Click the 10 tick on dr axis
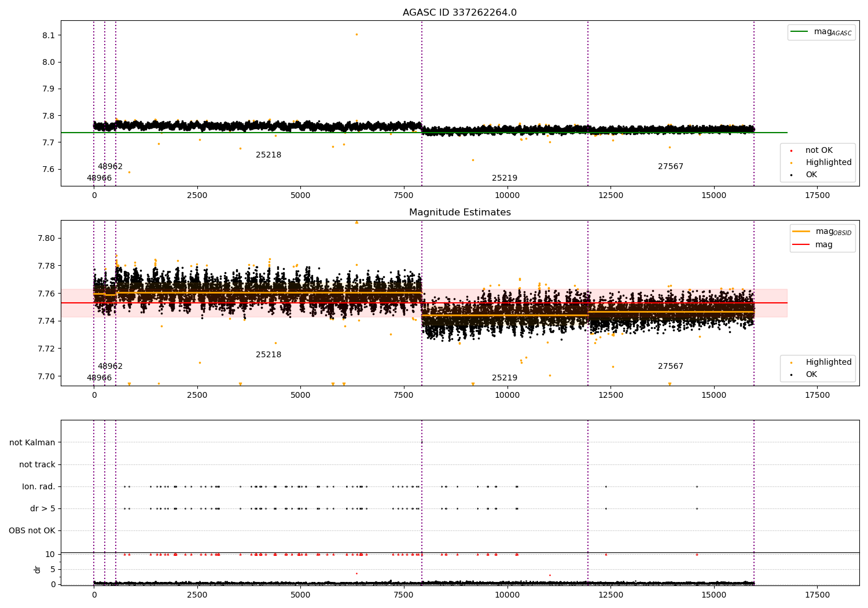868x608 pixels. tap(50, 555)
